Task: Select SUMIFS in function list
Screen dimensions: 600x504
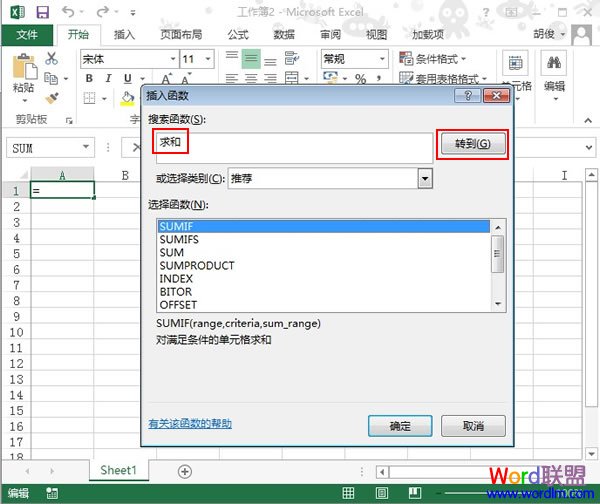Action: coord(323,240)
